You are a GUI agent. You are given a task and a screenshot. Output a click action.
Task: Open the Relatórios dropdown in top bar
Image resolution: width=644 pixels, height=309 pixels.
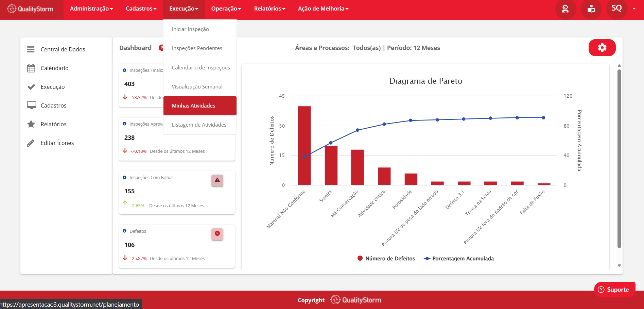click(x=269, y=9)
